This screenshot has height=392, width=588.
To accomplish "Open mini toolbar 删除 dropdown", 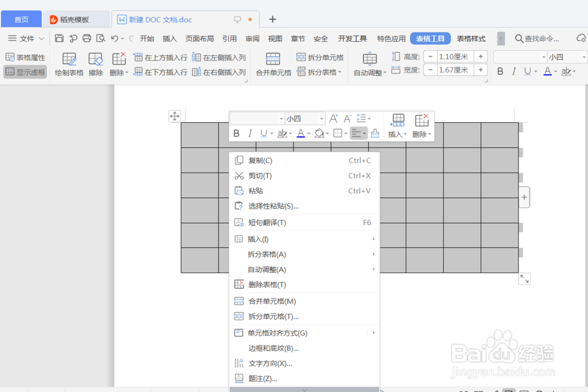I will click(422, 126).
